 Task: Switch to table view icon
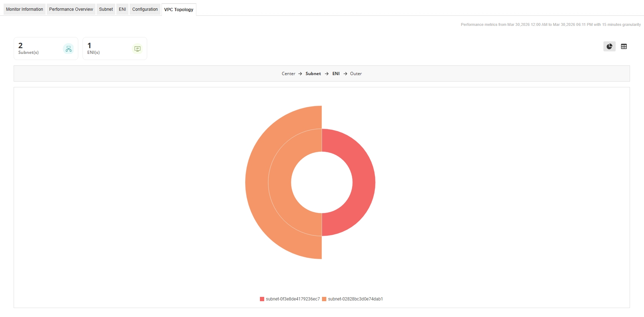[x=624, y=46]
